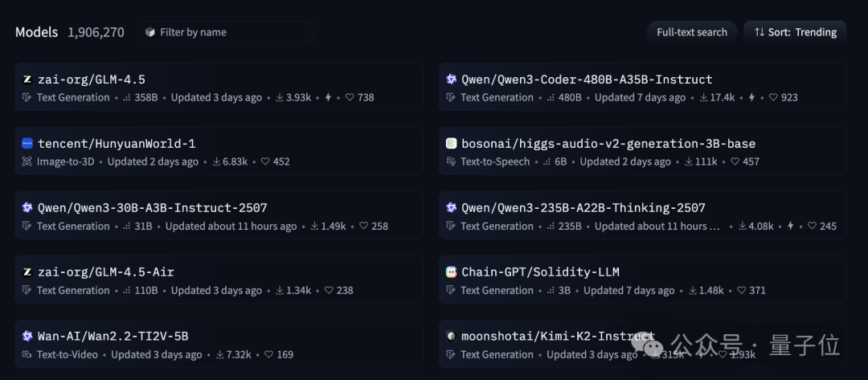The image size is (868, 380).
Task: Click heart icon on HunyuanWorld-1 card
Action: click(265, 161)
